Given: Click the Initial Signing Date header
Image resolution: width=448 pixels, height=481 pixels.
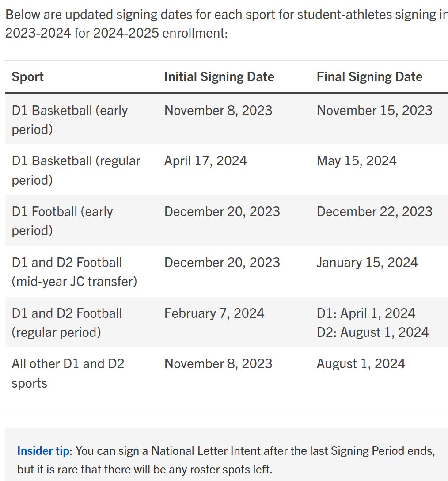Looking at the screenshot, I should point(219,76).
